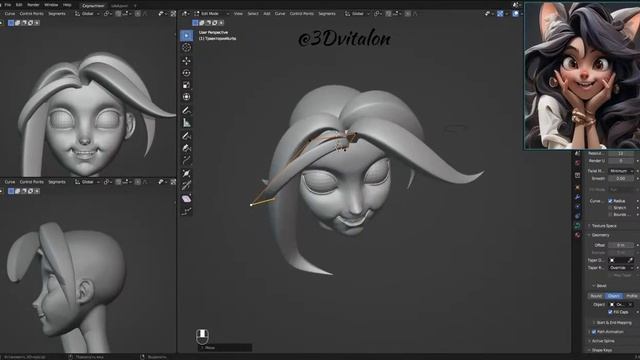Click the eyedropper next to Taper Object
The width and height of the screenshot is (640, 360).
pos(631,260)
